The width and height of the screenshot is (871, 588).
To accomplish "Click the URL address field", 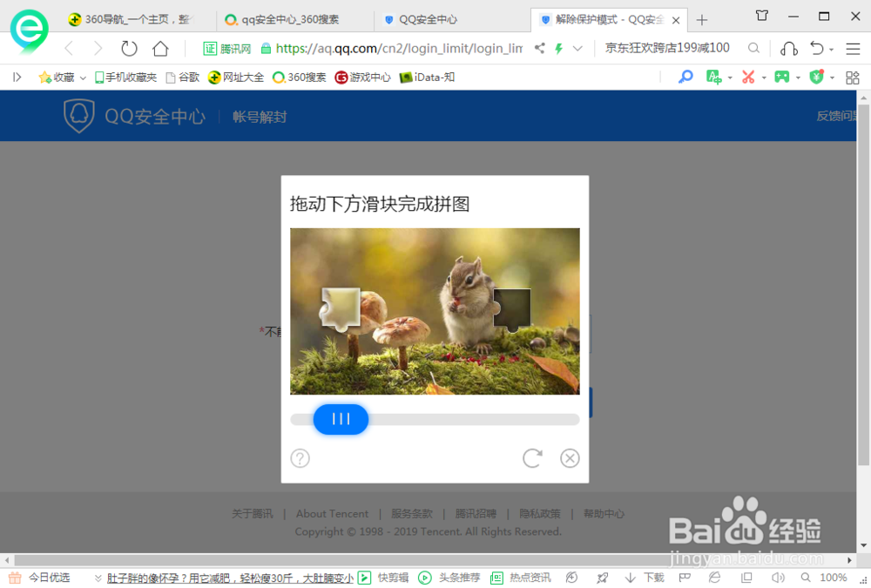I will [399, 49].
